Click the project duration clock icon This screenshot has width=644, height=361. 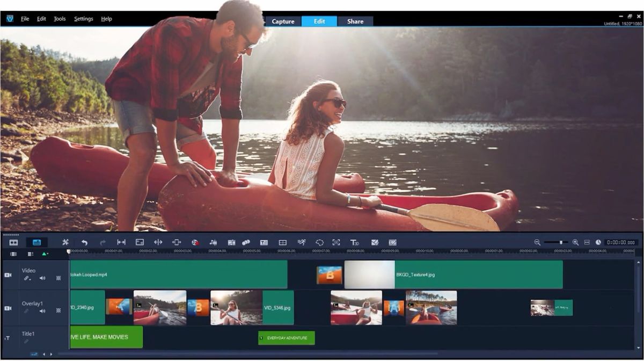click(598, 243)
